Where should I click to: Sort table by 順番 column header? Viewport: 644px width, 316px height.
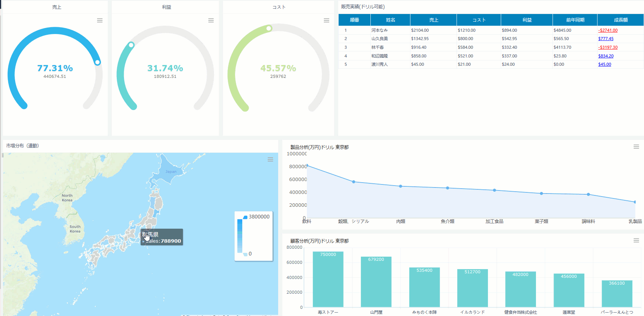[355, 20]
